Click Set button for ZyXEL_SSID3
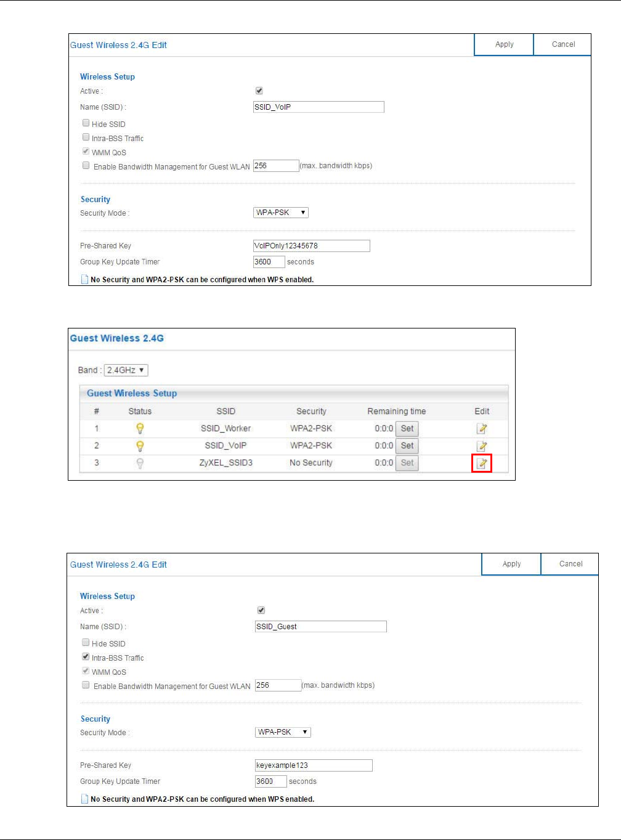This screenshot has width=621, height=840. (x=407, y=463)
